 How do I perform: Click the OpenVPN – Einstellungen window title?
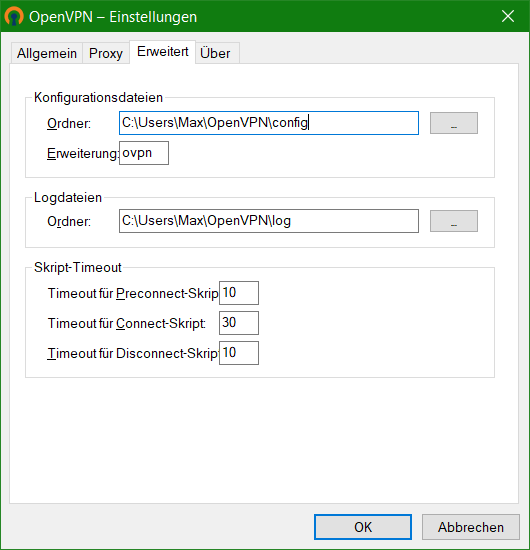[x=113, y=17]
